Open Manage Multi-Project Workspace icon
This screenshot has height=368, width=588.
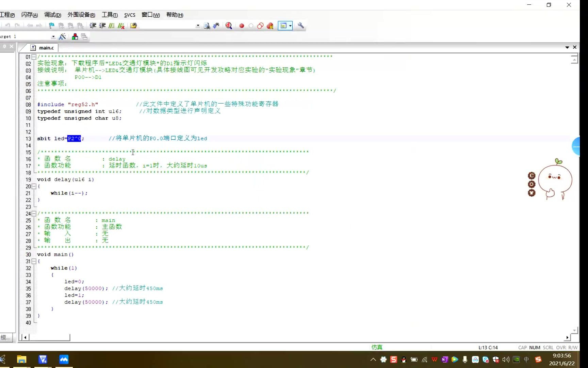(84, 36)
